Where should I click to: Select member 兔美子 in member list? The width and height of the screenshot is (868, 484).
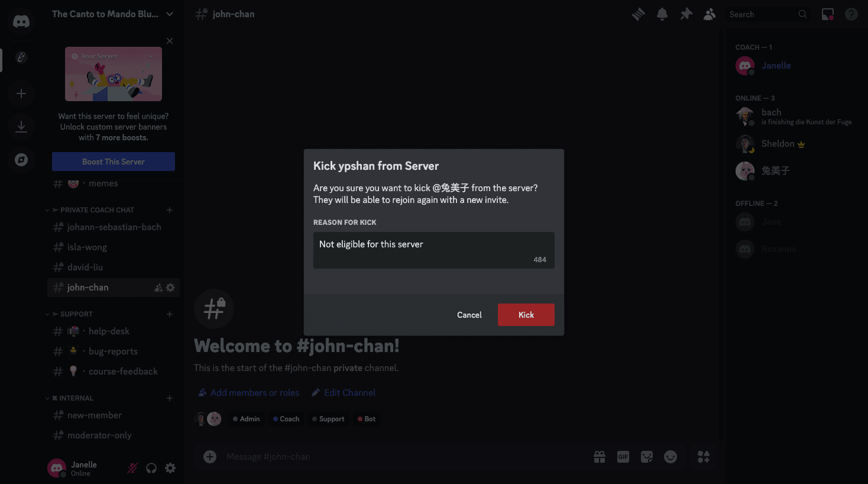coord(795,171)
